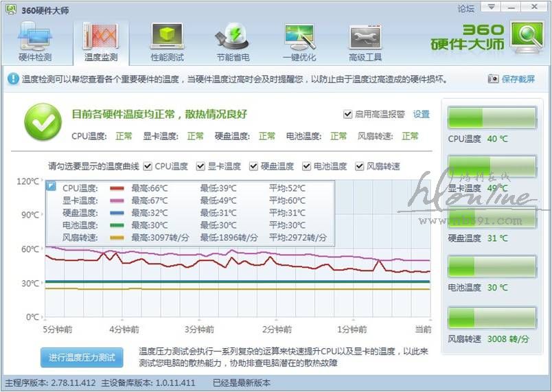
Task: Start the 进行温度压力测试 stress test
Action: click(x=82, y=358)
